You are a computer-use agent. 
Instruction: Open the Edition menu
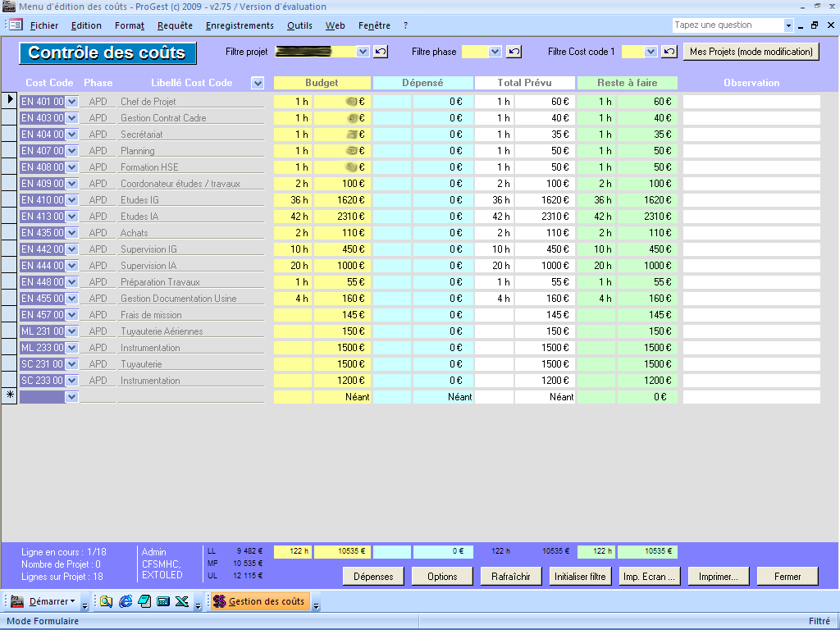tap(86, 25)
